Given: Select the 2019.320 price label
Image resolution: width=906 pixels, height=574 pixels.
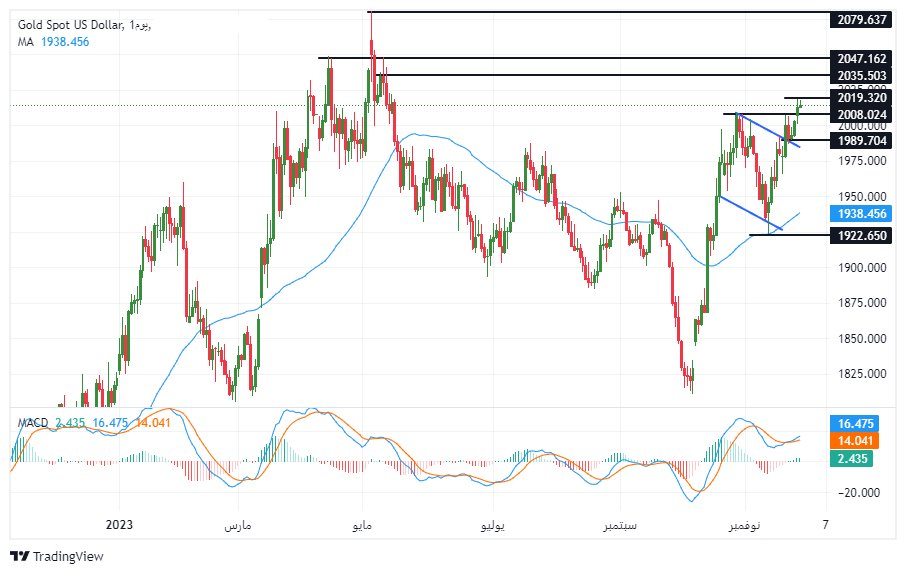Looking at the screenshot, I should (862, 98).
